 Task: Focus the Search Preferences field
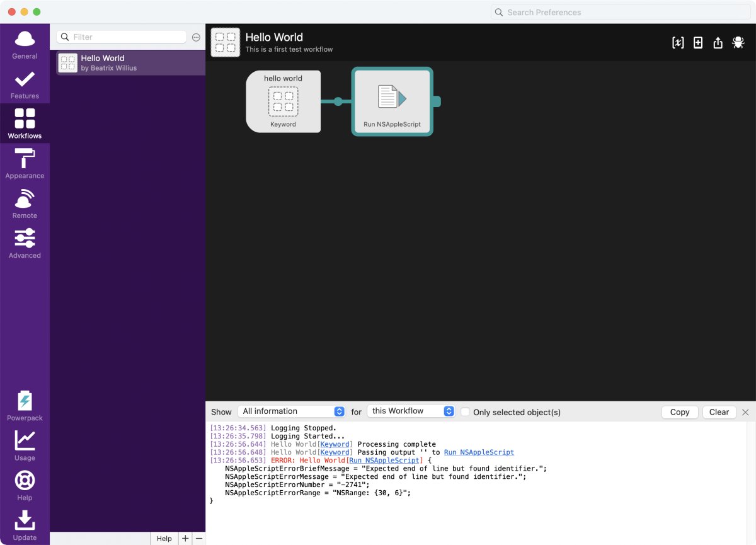(621, 12)
